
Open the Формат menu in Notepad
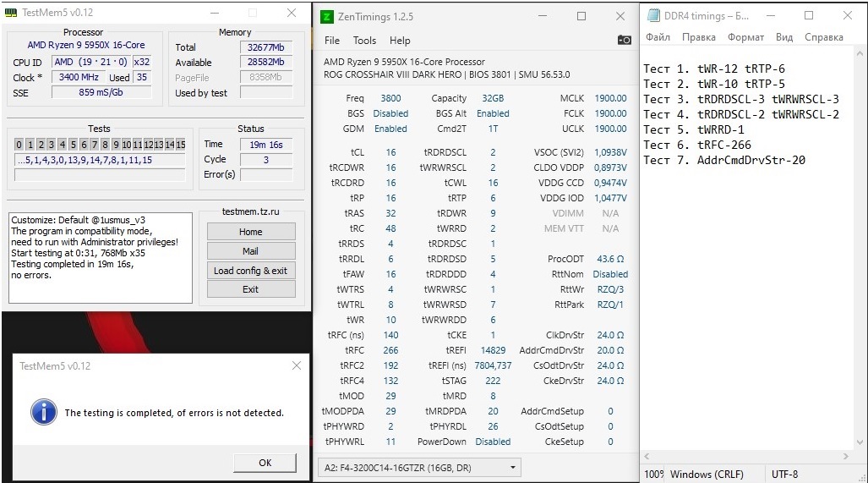(745, 37)
